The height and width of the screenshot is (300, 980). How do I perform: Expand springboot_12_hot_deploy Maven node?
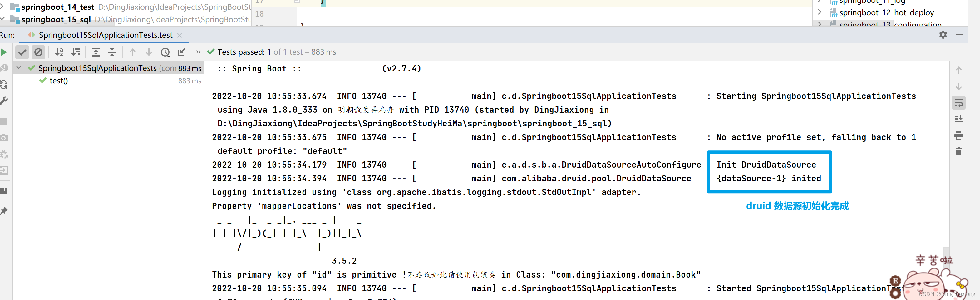(x=820, y=12)
